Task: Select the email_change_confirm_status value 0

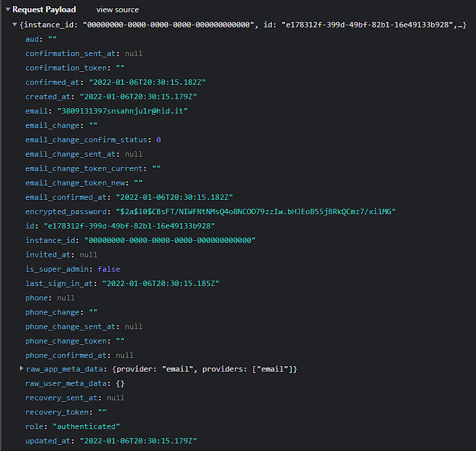Action: (158, 140)
